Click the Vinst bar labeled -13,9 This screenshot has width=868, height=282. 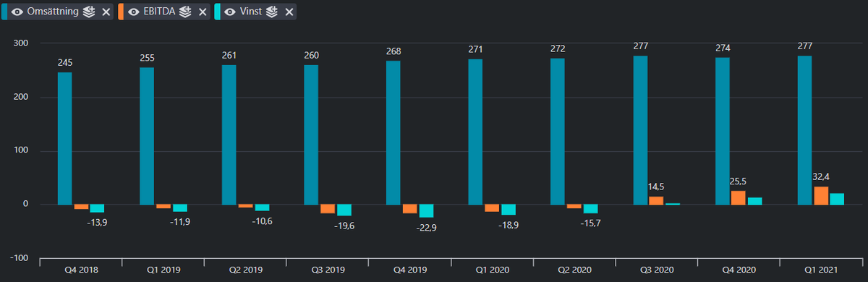click(97, 208)
